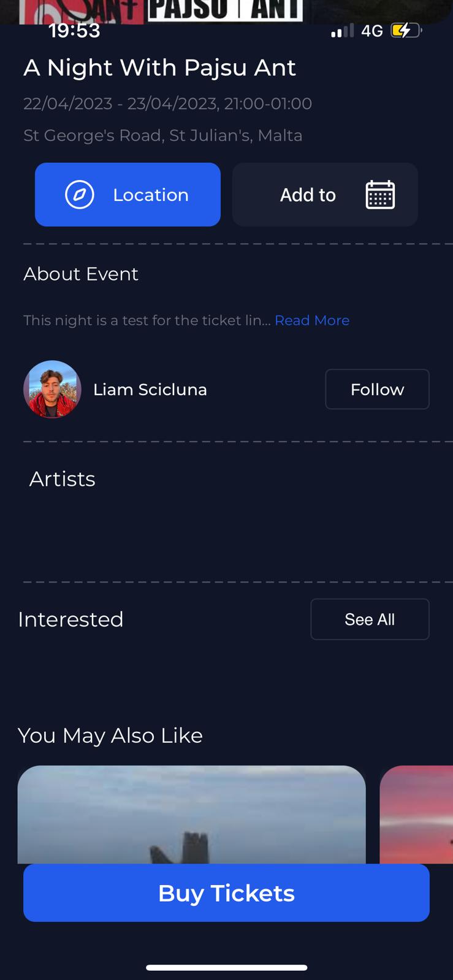453x980 pixels.
Task: Tap the Pajsu Ant event banner image
Action: tap(226, 10)
